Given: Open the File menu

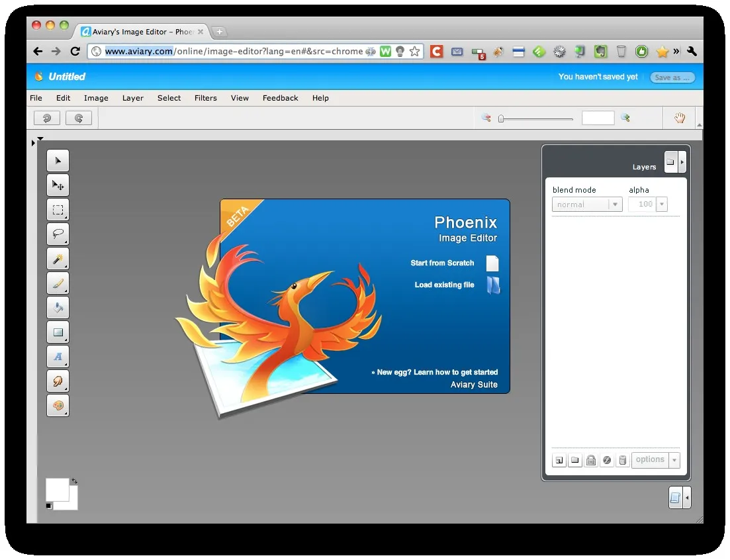Looking at the screenshot, I should [x=36, y=98].
